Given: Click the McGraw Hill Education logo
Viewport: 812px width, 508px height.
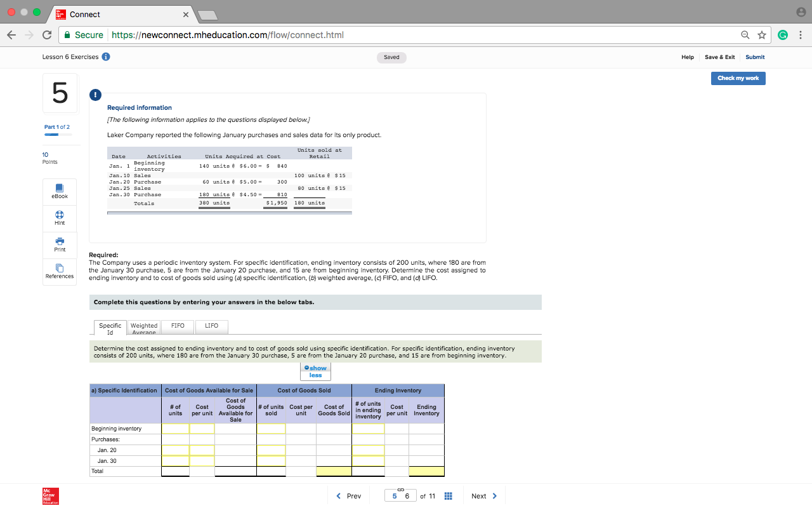Looking at the screenshot, I should 49,496.
